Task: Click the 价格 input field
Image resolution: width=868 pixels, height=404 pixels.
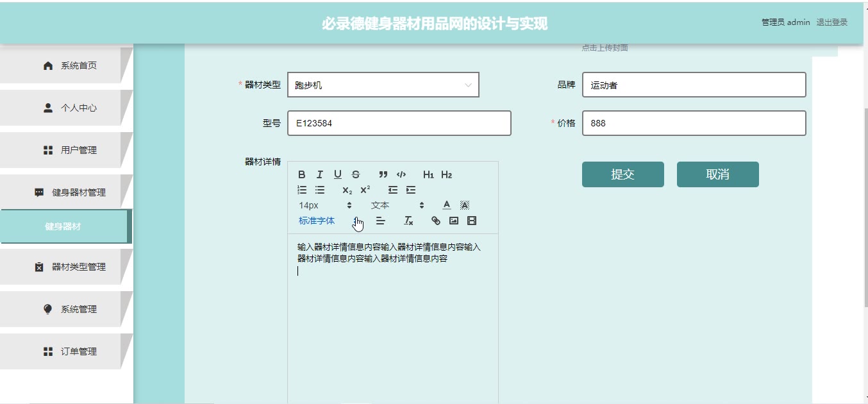Action: 694,123
